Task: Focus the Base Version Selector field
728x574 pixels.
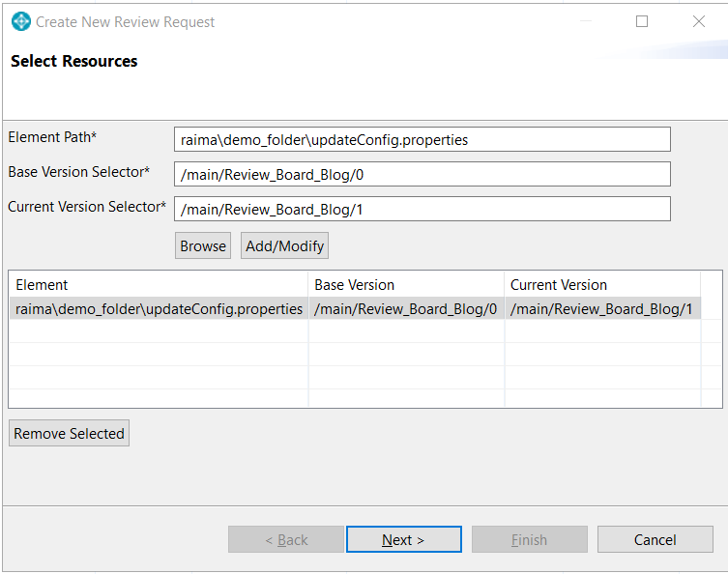Action: click(422, 174)
